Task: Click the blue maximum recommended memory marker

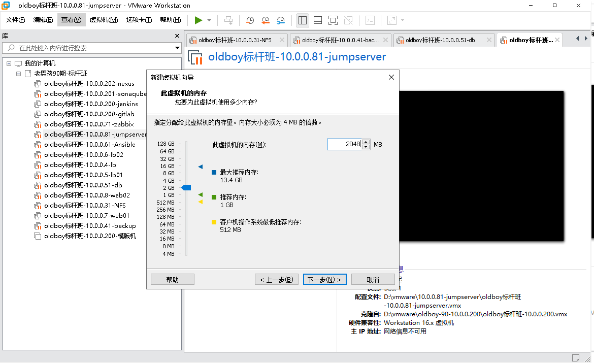Action: [x=201, y=167]
